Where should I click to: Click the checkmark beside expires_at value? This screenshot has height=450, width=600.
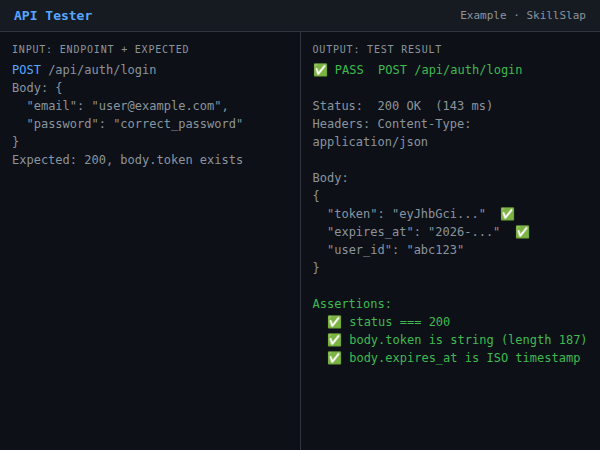pos(522,232)
